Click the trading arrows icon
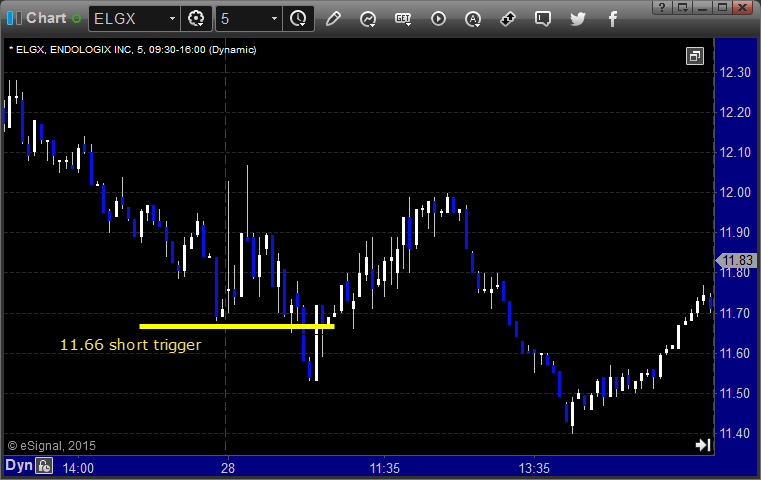 508,19
